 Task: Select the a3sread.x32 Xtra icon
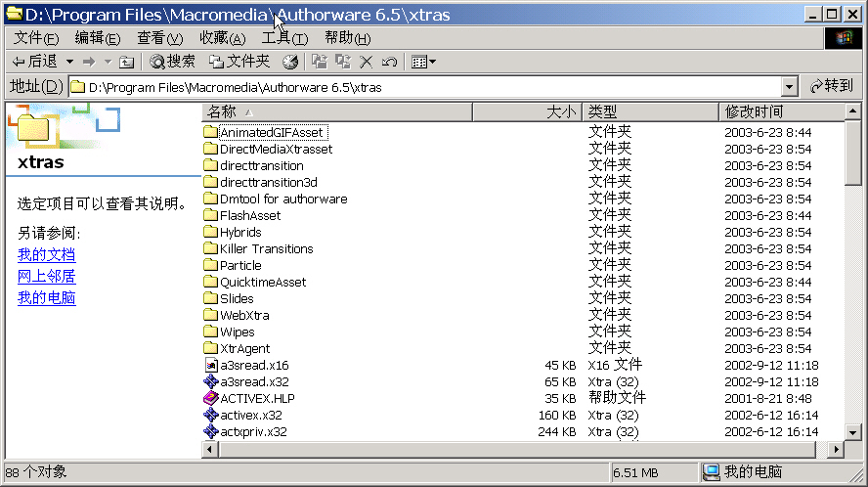tap(210, 381)
